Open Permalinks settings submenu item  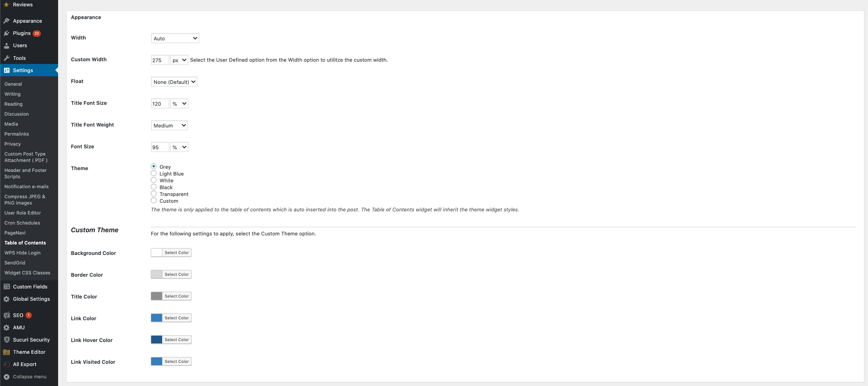pos(17,134)
